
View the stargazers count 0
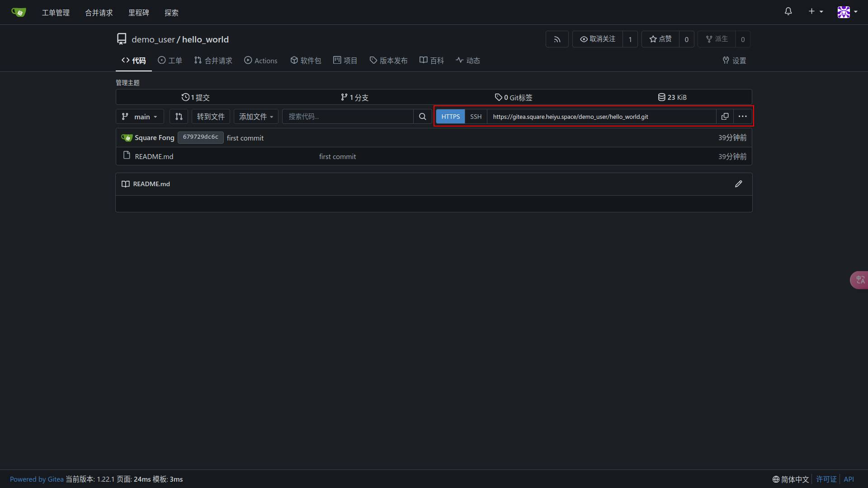686,39
